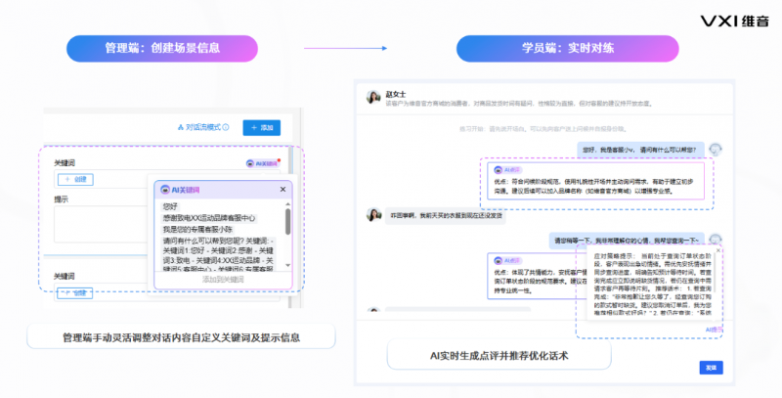Click the AI关键词 popup scrollbar thumb
Viewport: 782px width, 398px height.
[288, 221]
